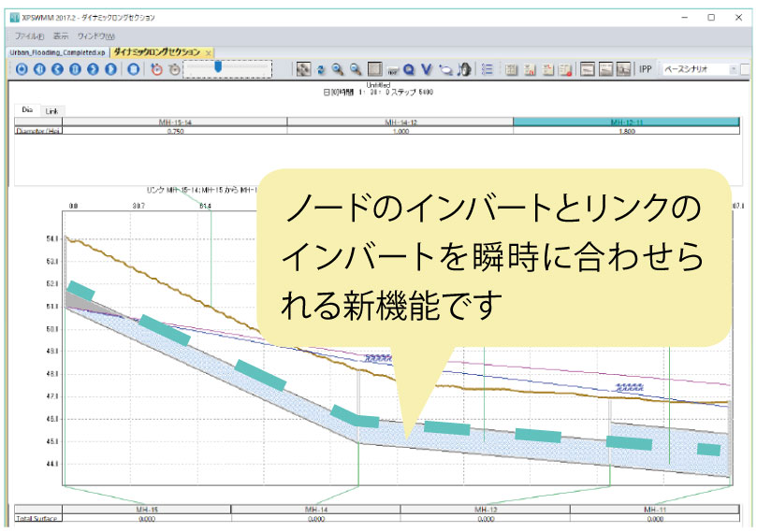Click the 0.750 diameter cell
Image resolution: width=757 pixels, height=532 pixels.
[x=175, y=131]
